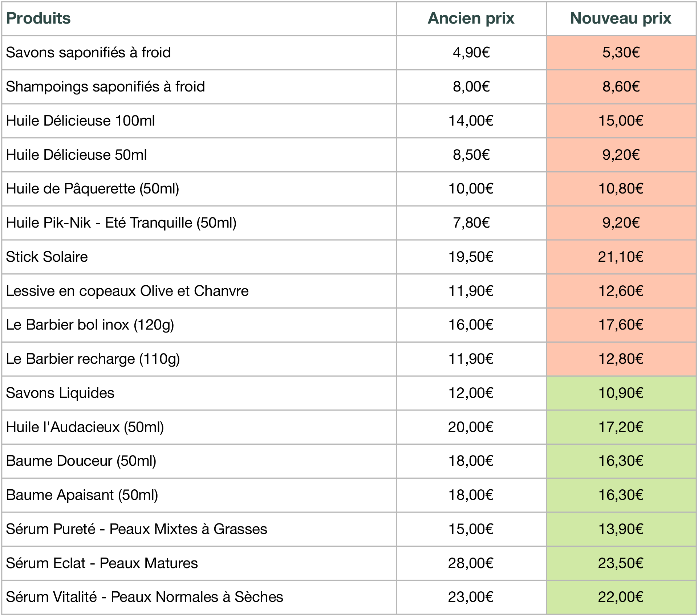The height and width of the screenshot is (616, 698).
Task: Click new price 12,60€
Action: click(x=621, y=291)
